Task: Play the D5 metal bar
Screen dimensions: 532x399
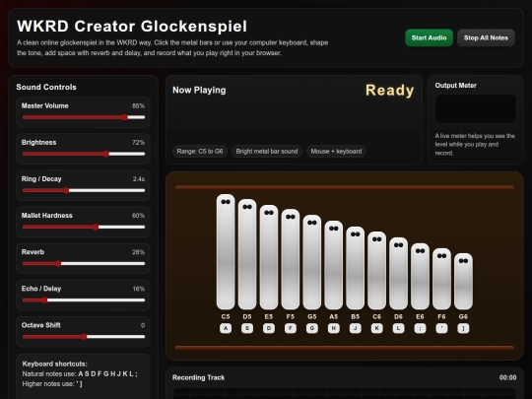Action: point(247,254)
